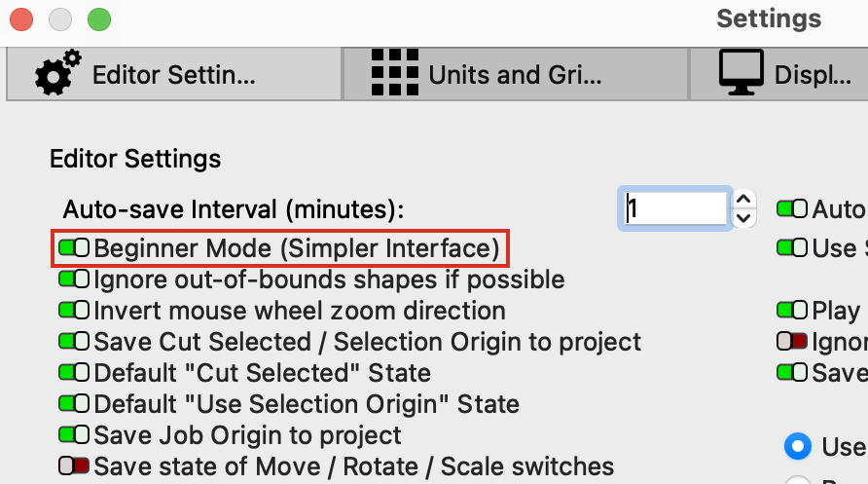This screenshot has width=868, height=484.
Task: Click the Display monitor icon
Action: point(740,72)
